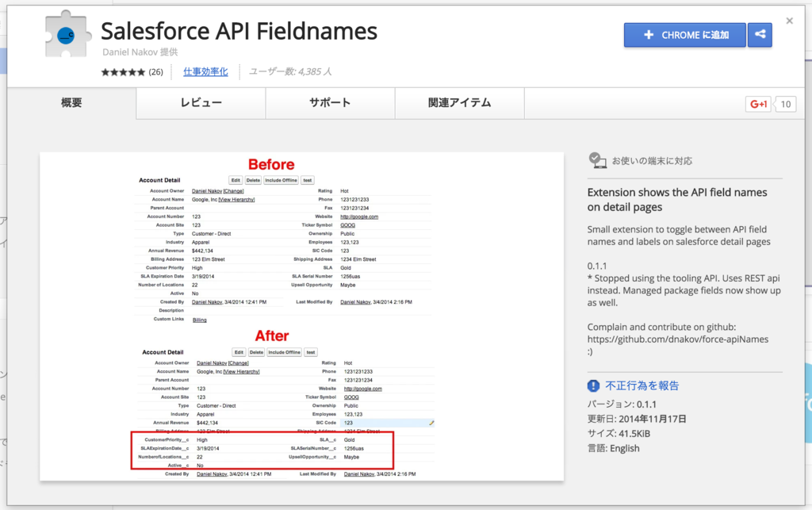Open the 仕事効率化 category link

pyautogui.click(x=205, y=72)
